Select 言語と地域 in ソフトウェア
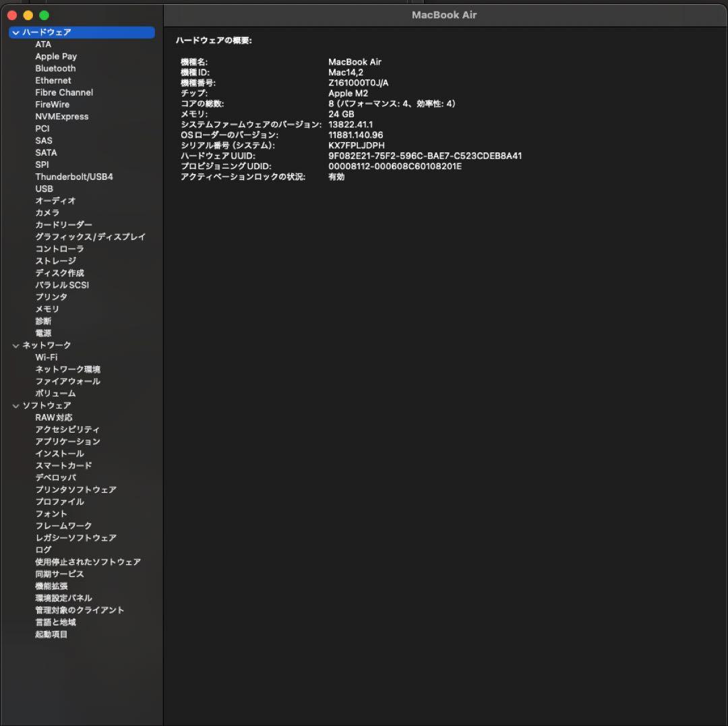Viewport: 728px width, 726px height. tap(55, 622)
